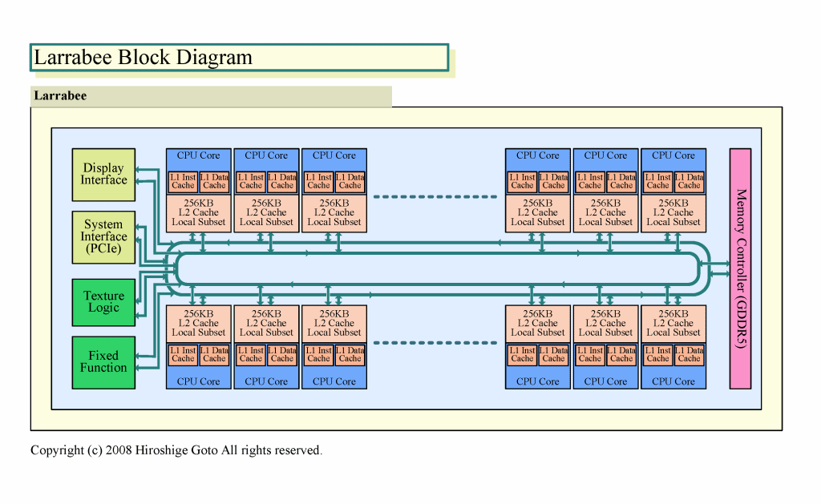
Task: Click the Texture Logic block
Action: (103, 303)
